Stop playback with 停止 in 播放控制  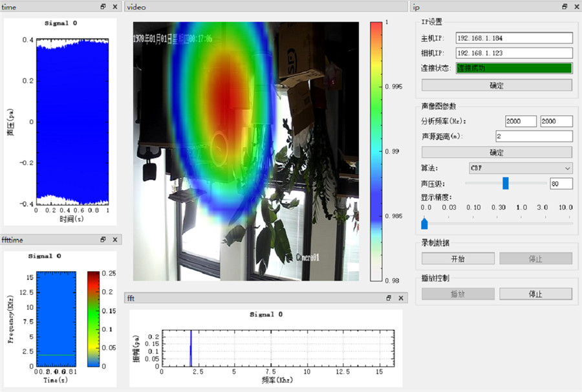coord(535,294)
